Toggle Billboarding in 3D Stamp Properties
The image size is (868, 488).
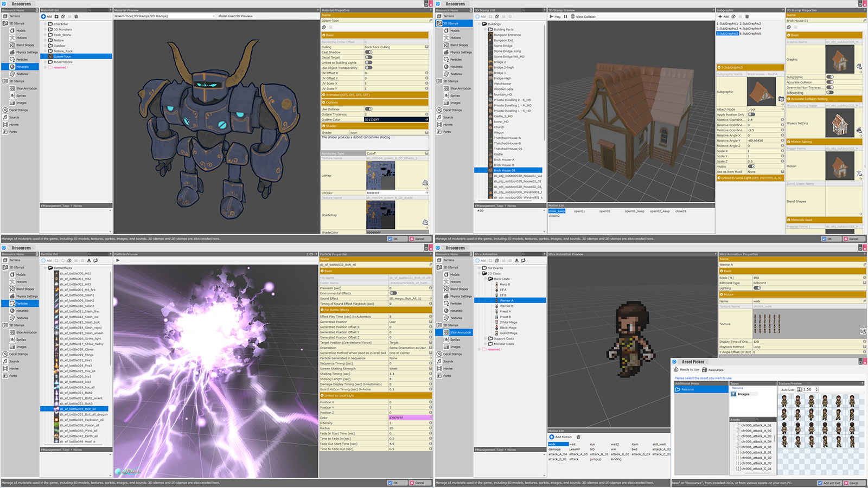click(830, 93)
